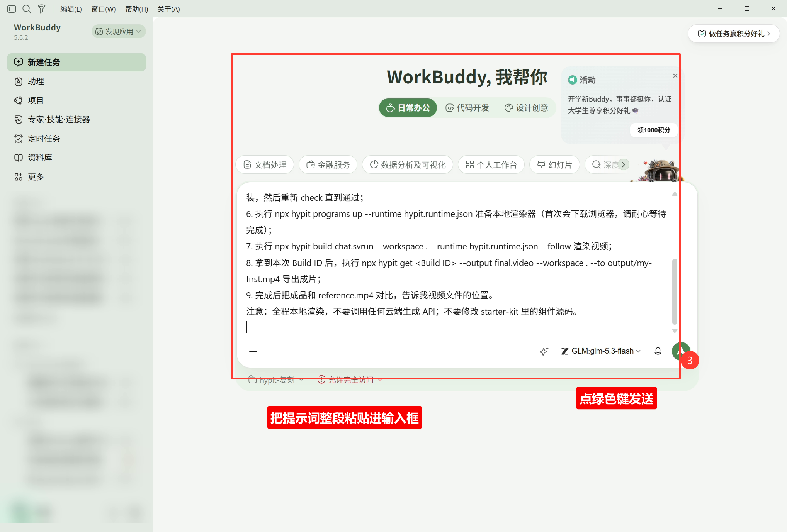The height and width of the screenshot is (532, 787).
Task: Switch to the 日常办公 tab
Action: point(408,108)
